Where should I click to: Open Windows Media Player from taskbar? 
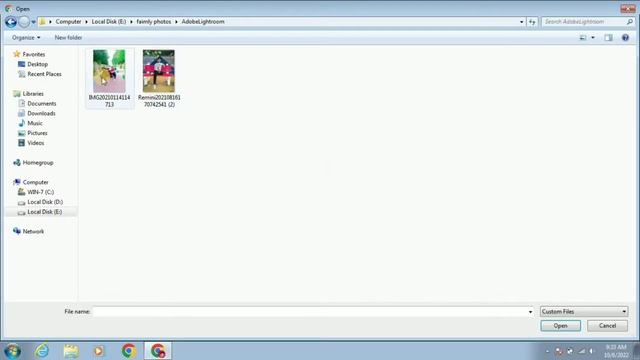(99, 351)
